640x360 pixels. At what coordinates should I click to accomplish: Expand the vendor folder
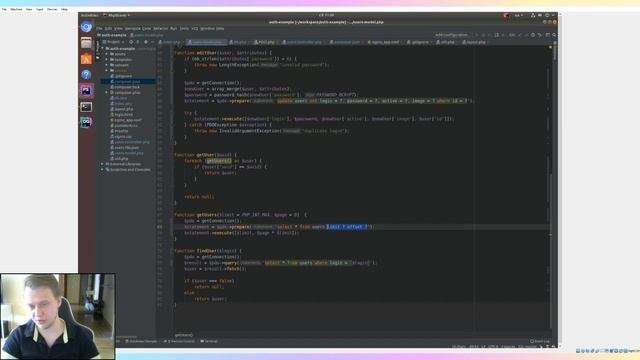click(107, 71)
